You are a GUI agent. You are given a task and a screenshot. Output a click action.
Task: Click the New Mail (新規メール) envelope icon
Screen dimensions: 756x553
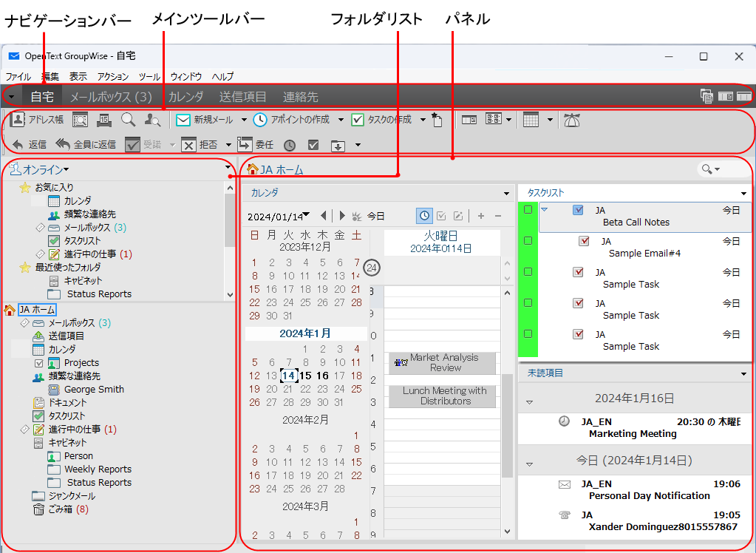coord(183,121)
